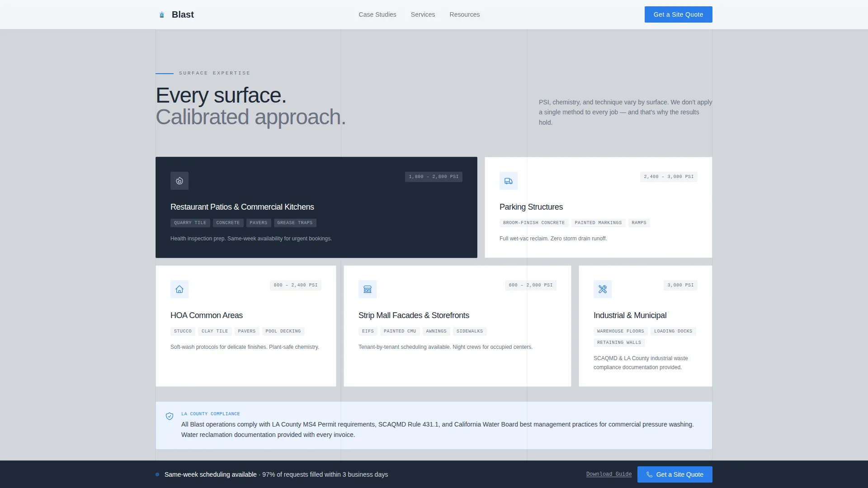This screenshot has height=488, width=868.
Task: Click the tools icon on Industrial & Municipal card
Action: point(603,289)
